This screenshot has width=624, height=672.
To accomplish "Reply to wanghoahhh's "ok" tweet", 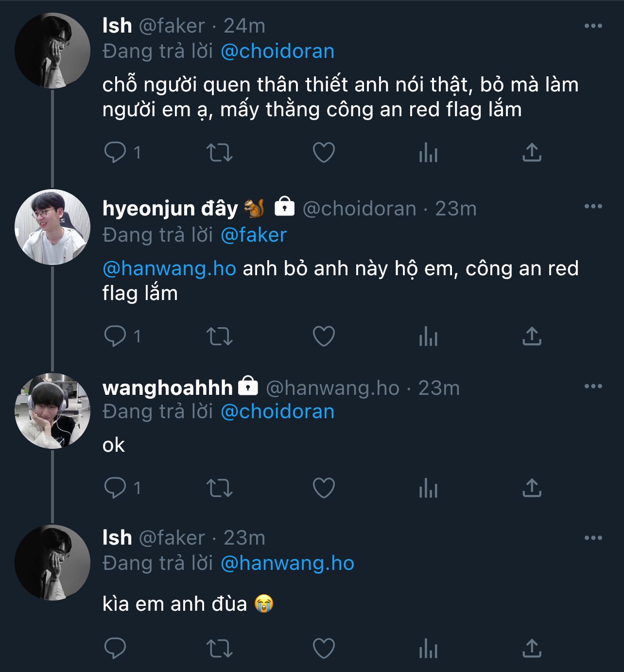I will coord(115,488).
